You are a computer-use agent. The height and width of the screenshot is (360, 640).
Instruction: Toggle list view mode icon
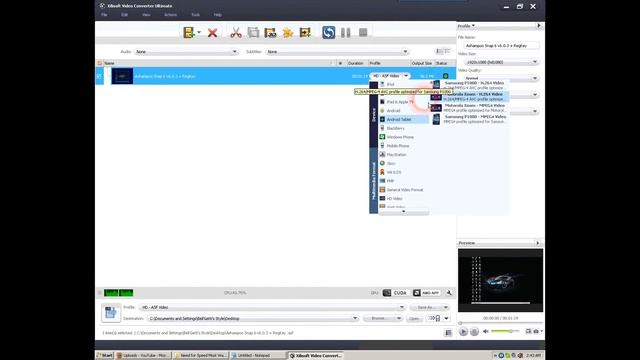coord(442,51)
